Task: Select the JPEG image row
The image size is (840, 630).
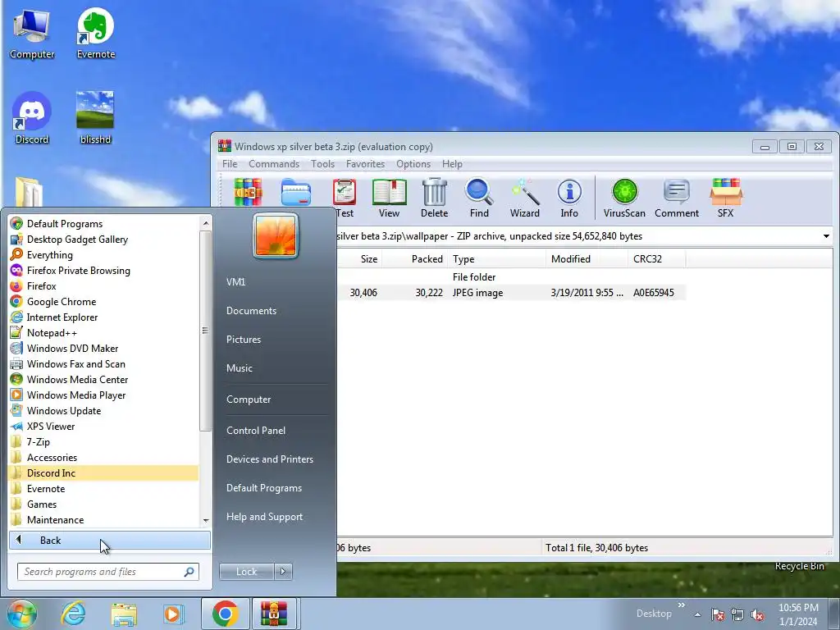Action: [x=511, y=293]
